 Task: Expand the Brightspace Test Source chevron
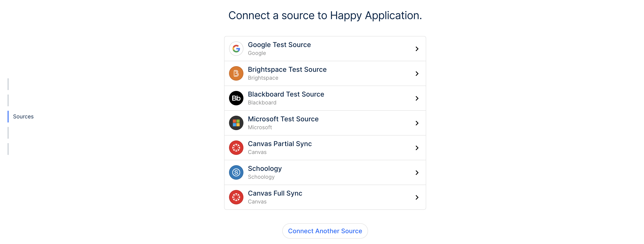coord(417,74)
